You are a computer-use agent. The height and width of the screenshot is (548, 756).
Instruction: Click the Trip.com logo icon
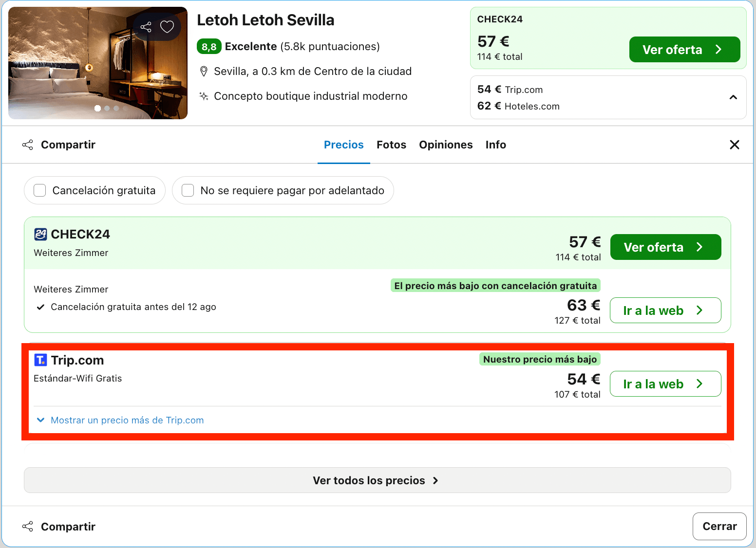click(x=40, y=360)
